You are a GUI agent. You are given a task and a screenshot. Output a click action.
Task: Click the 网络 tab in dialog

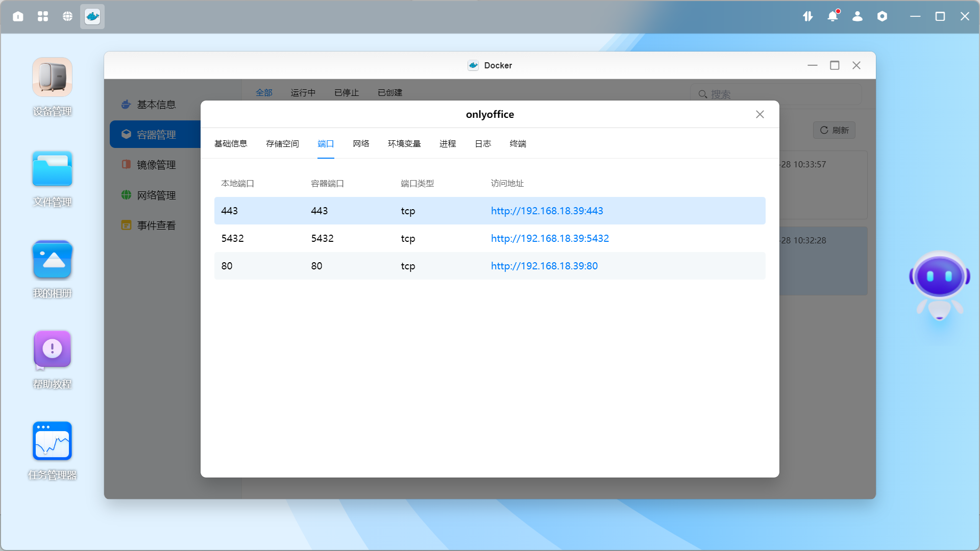[x=361, y=144]
